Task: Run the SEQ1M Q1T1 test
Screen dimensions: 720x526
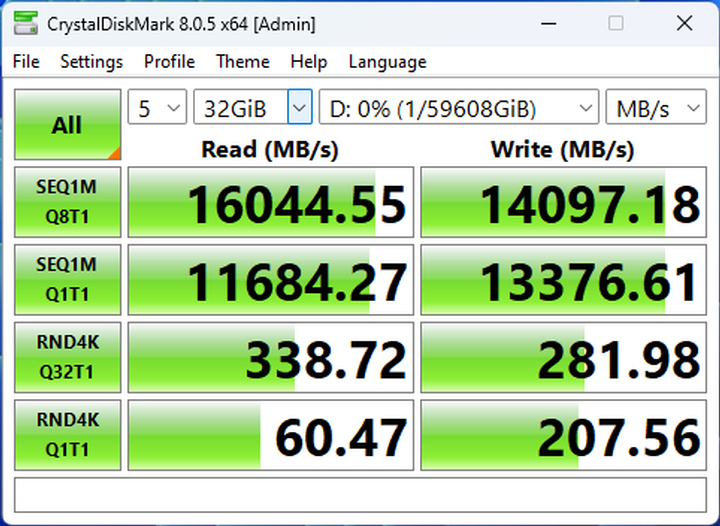Action: click(67, 280)
